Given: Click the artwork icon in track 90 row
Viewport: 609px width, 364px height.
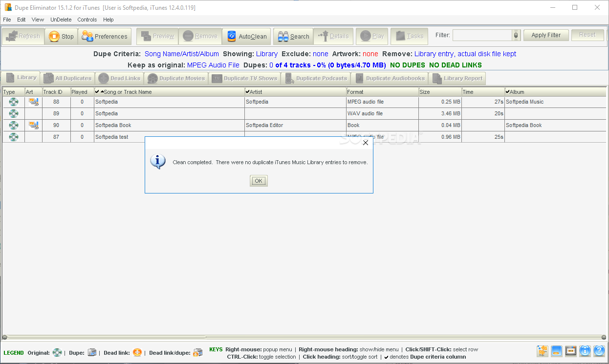Looking at the screenshot, I should tap(33, 125).
